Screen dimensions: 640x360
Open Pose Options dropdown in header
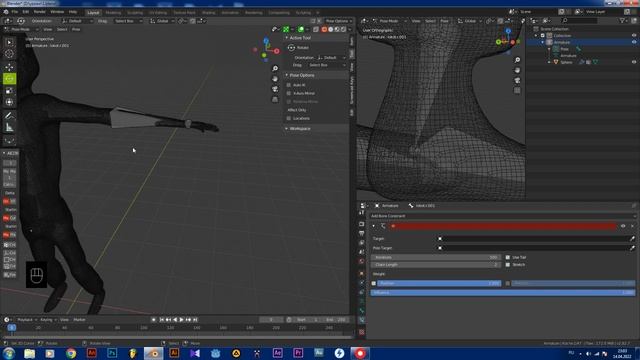click(338, 21)
